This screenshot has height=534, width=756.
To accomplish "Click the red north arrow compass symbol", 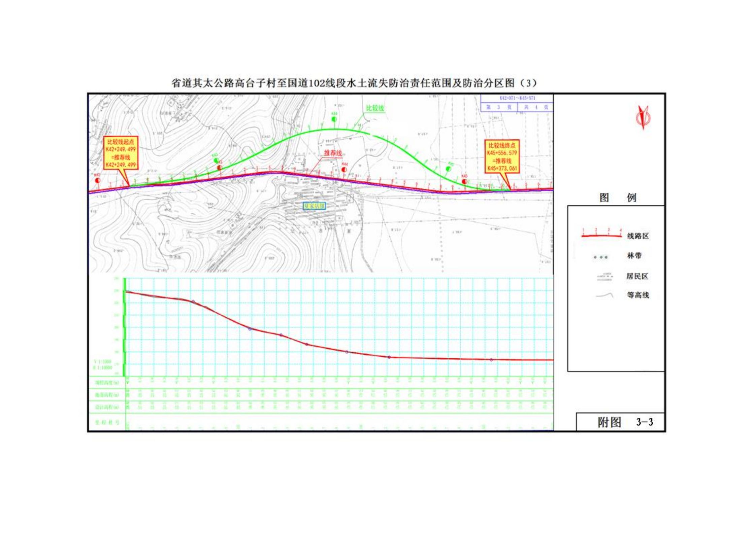I will click(643, 118).
